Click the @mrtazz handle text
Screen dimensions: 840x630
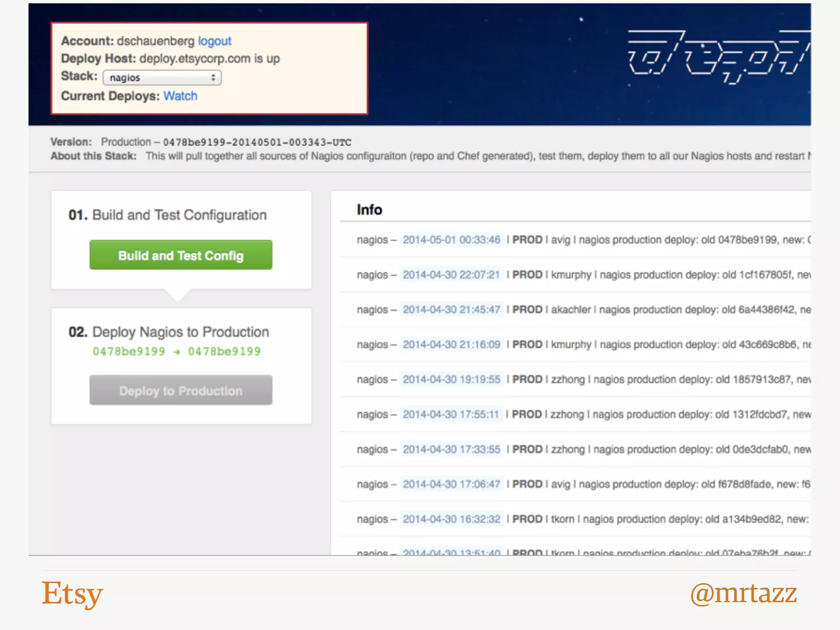tap(743, 593)
